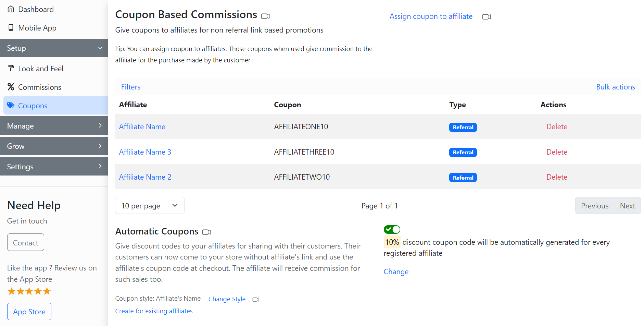This screenshot has height=326, width=644.
Task: Click the five-star rating
Action: point(29,291)
